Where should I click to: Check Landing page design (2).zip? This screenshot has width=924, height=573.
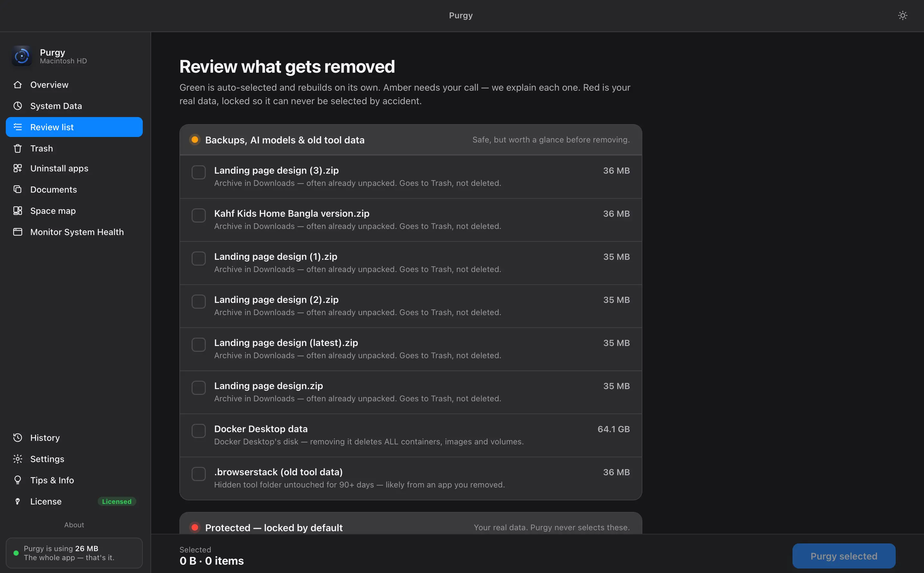[x=198, y=302]
